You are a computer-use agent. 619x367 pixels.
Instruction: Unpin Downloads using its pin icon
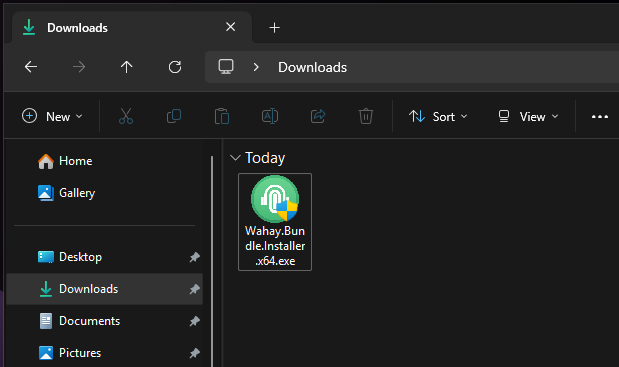coord(194,289)
